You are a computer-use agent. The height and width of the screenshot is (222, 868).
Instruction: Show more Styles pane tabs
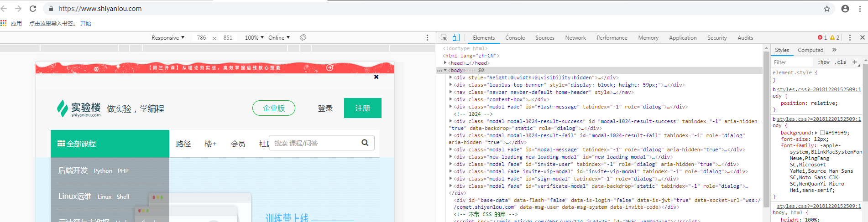pos(834,50)
